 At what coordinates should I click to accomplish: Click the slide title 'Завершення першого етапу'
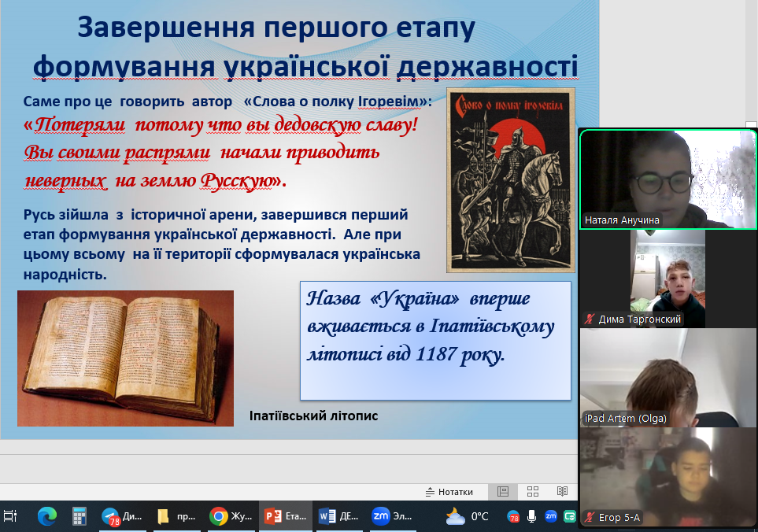coord(276,27)
